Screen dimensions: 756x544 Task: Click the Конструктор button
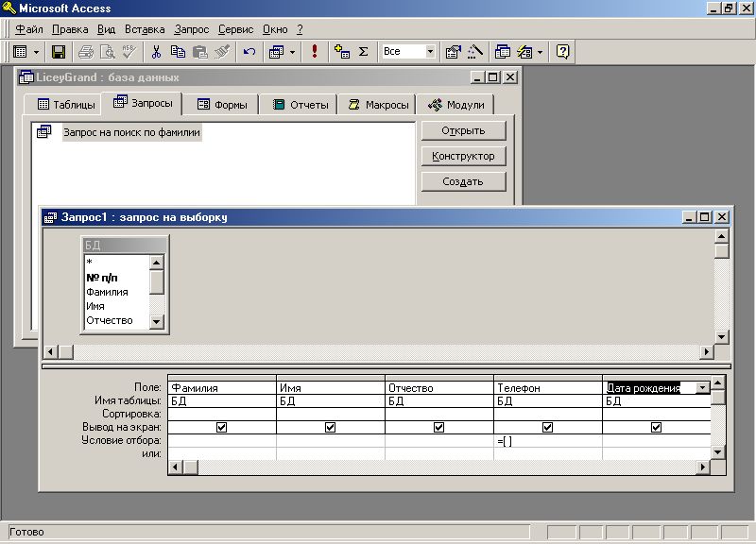(463, 156)
